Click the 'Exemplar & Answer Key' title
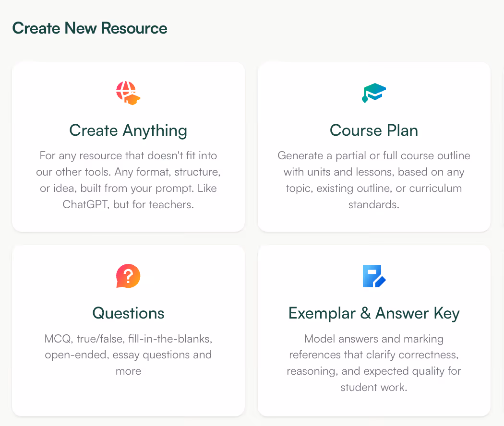This screenshot has width=504, height=426. click(374, 313)
